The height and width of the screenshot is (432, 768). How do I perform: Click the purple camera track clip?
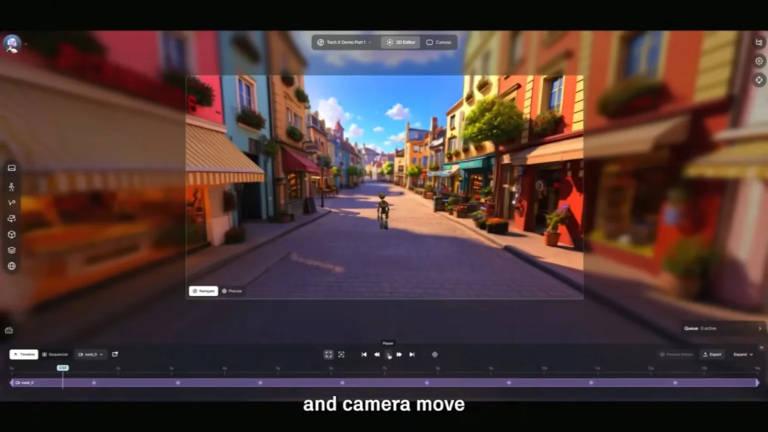click(x=384, y=383)
